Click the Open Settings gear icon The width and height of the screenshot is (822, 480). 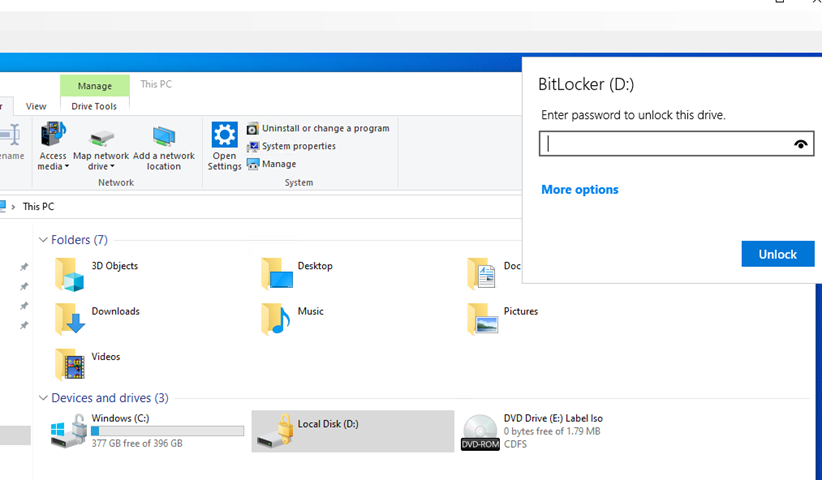point(224,136)
